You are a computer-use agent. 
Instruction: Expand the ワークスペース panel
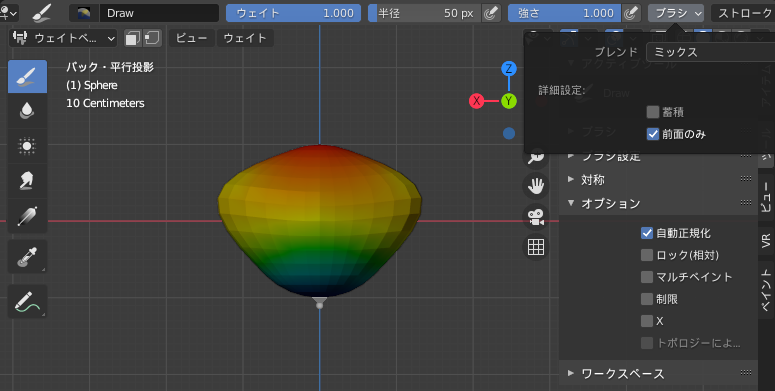tap(571, 373)
